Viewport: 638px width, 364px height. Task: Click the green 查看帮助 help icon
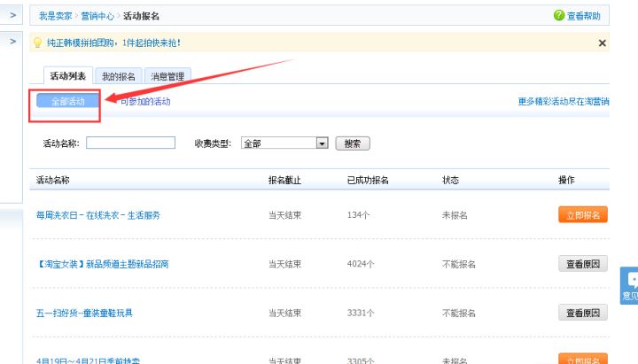559,16
